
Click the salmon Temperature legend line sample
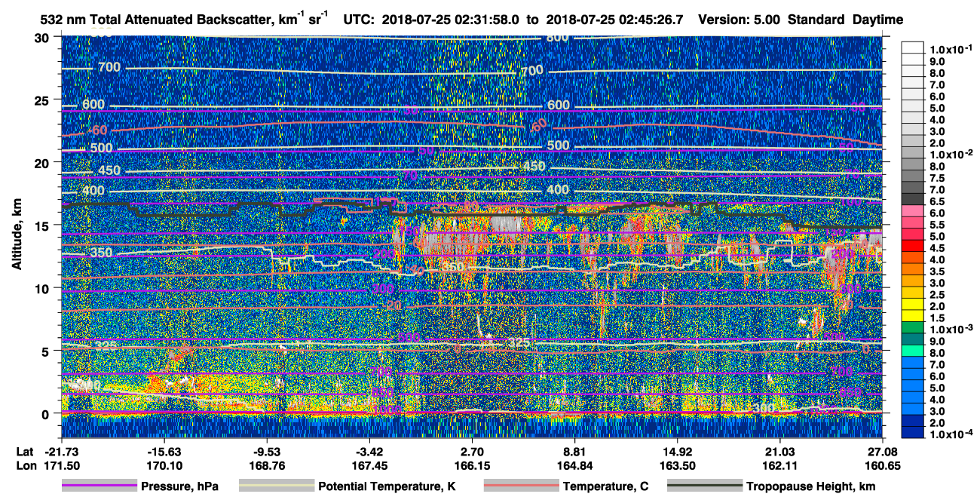coord(522,486)
